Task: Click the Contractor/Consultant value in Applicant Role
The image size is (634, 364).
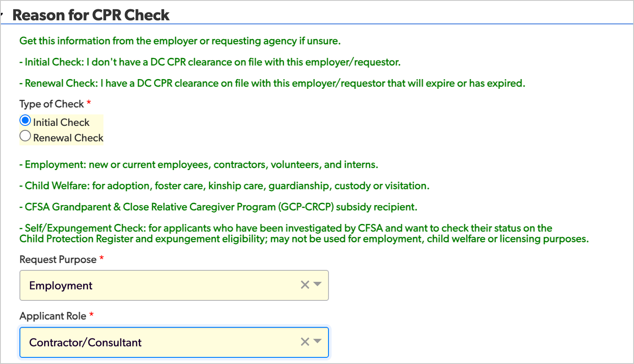Action: pyautogui.click(x=85, y=342)
